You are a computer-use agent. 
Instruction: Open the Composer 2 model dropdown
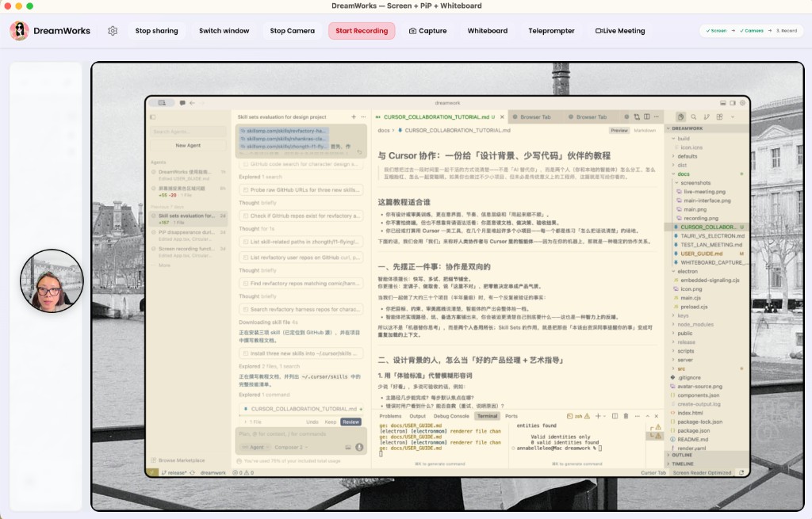(x=291, y=447)
